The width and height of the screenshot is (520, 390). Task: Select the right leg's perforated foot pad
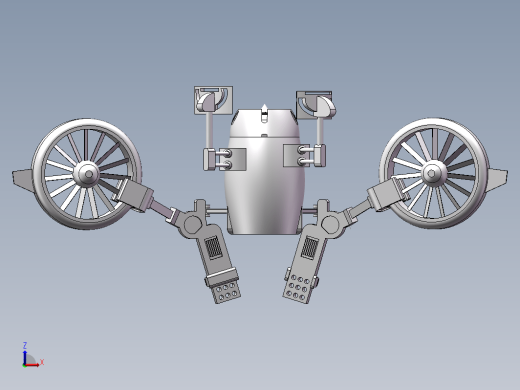tap(299, 289)
